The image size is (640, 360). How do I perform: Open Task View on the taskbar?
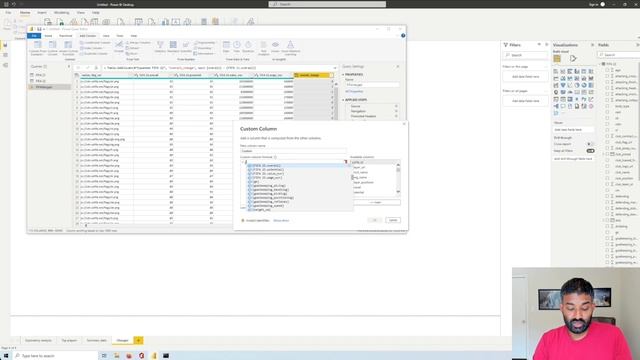pyautogui.click(x=104, y=356)
